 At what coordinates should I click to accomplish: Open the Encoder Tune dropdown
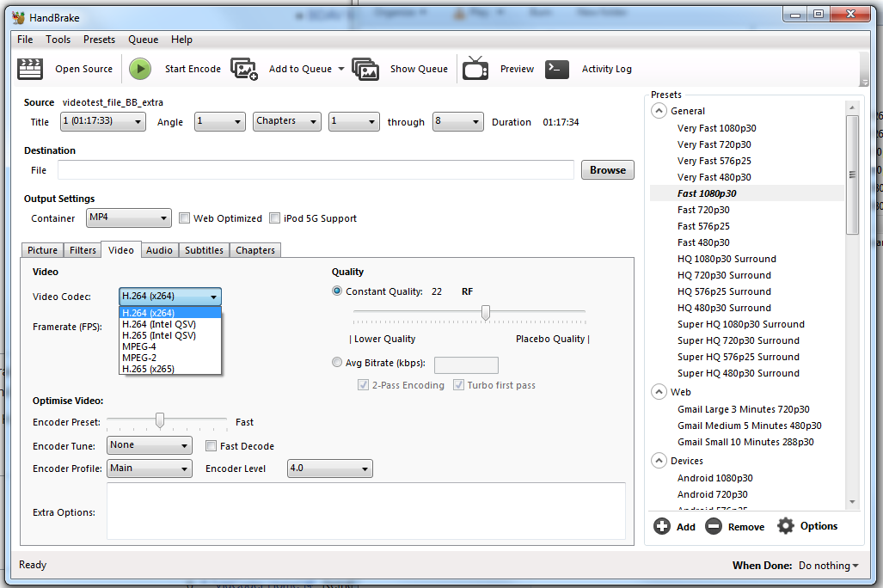[150, 445]
